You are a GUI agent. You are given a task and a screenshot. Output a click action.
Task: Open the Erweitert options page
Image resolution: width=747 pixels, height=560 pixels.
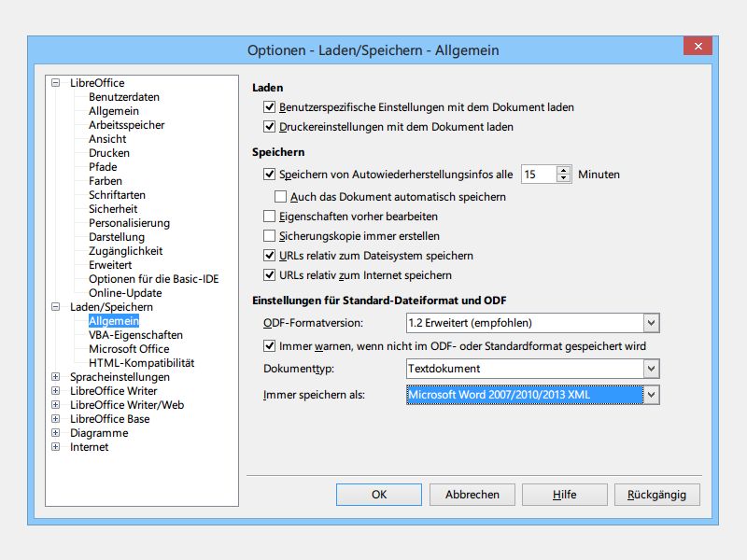coord(110,265)
